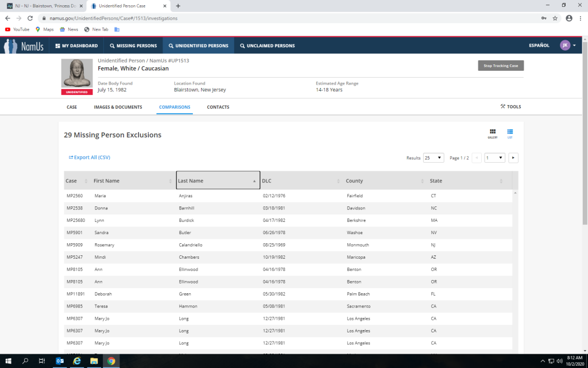Open Google Chrome from the taskbar
The height and width of the screenshot is (368, 588).
pyautogui.click(x=111, y=361)
